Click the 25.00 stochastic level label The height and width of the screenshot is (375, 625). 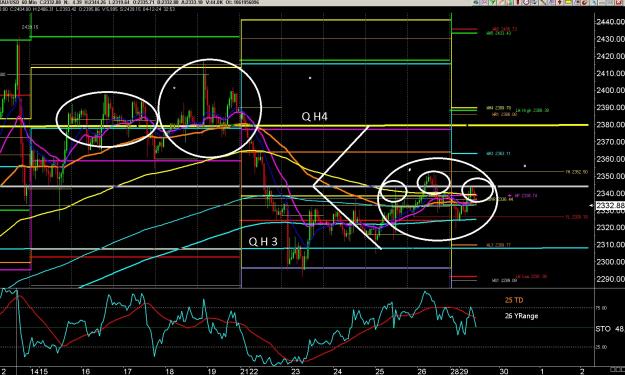pyautogui.click(x=601, y=347)
